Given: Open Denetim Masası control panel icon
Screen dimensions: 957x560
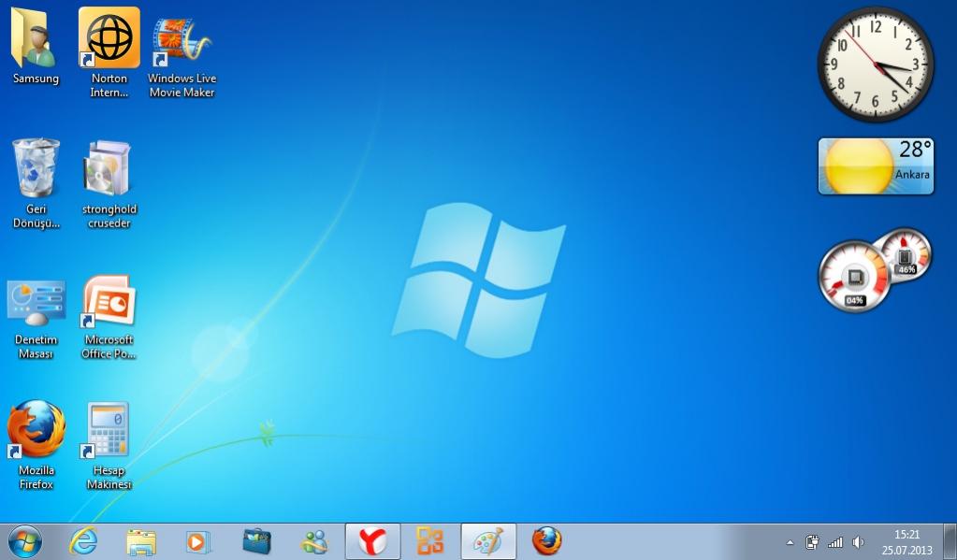Looking at the screenshot, I should 36,304.
